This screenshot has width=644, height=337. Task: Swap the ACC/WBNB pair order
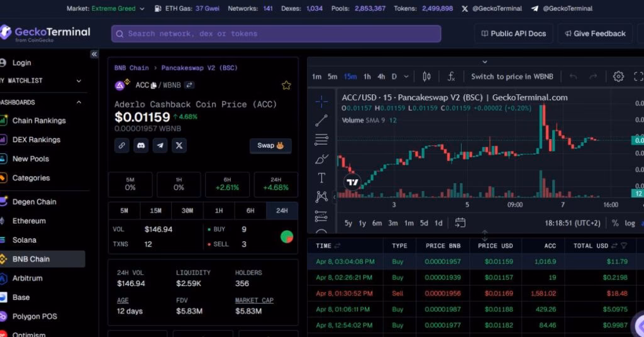[189, 85]
